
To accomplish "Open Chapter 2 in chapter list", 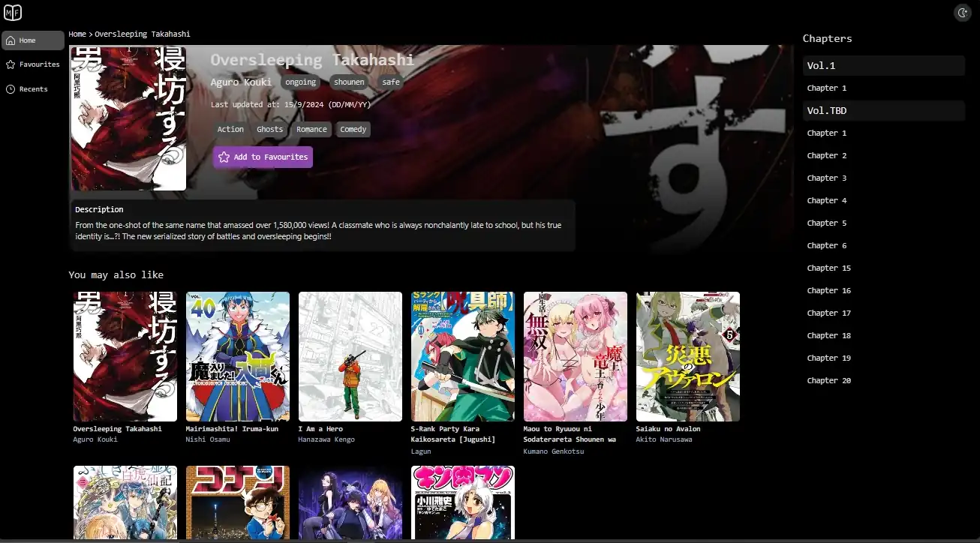I will click(827, 155).
